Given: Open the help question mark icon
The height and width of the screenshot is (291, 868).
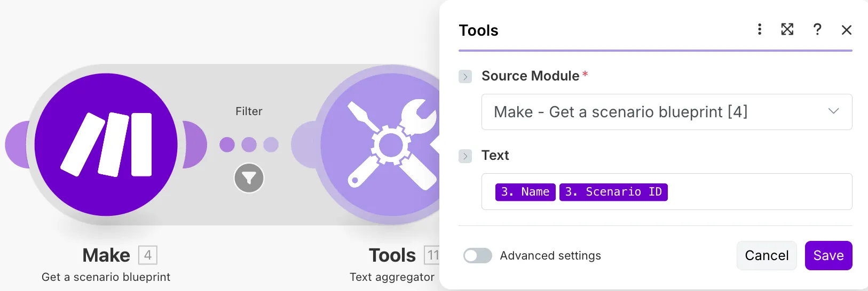Looking at the screenshot, I should 817,29.
